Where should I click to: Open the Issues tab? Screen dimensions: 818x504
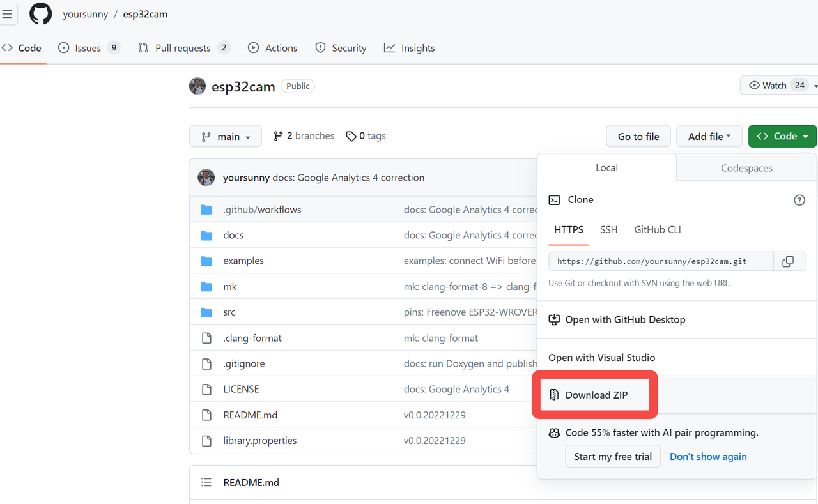[89, 48]
